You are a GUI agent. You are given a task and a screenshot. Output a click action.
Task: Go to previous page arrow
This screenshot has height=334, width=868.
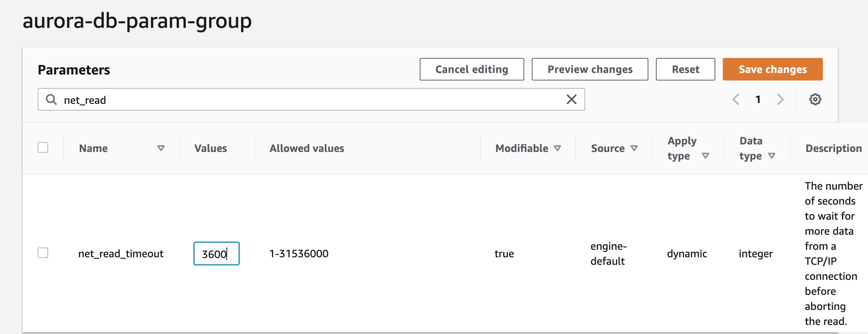coord(736,99)
